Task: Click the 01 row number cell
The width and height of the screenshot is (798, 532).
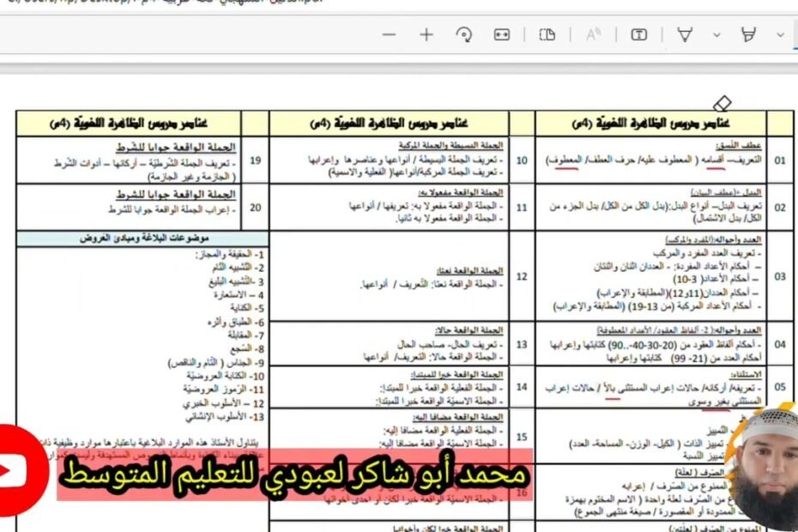Action: (779, 160)
